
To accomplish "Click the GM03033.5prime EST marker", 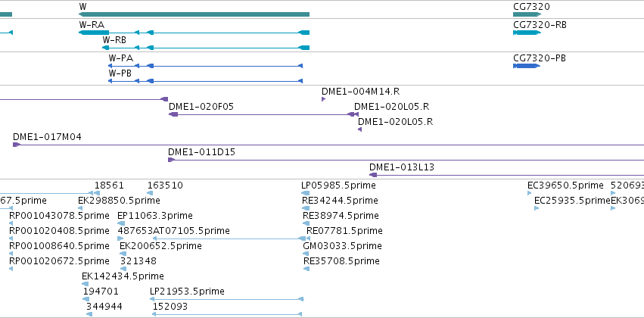I will pyautogui.click(x=306, y=254).
